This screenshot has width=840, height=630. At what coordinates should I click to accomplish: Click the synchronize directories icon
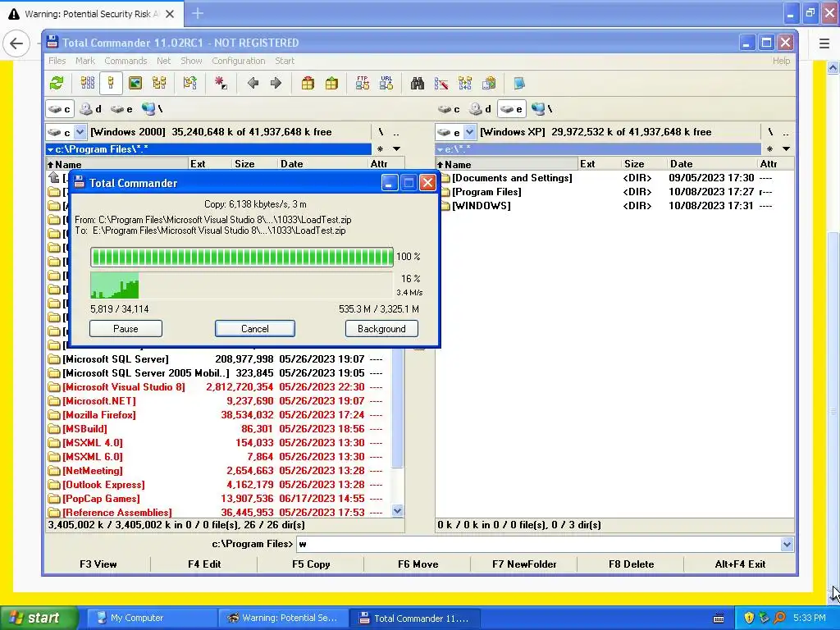[x=465, y=83]
